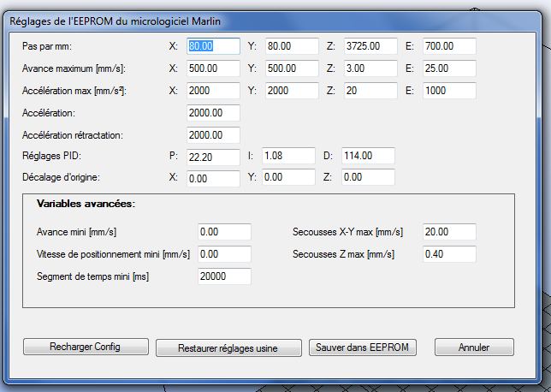The height and width of the screenshot is (392, 551).
Task: Edit the PID P value 22.20
Action: click(213, 157)
